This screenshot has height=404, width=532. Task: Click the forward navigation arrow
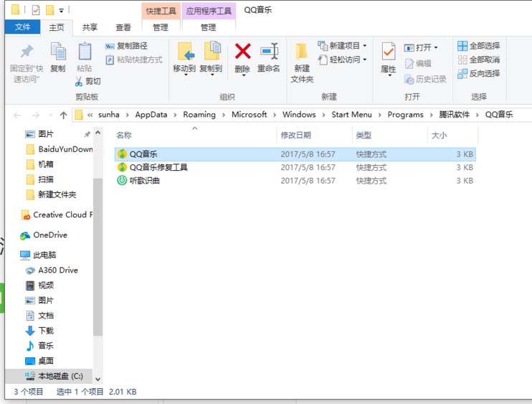(x=35, y=116)
